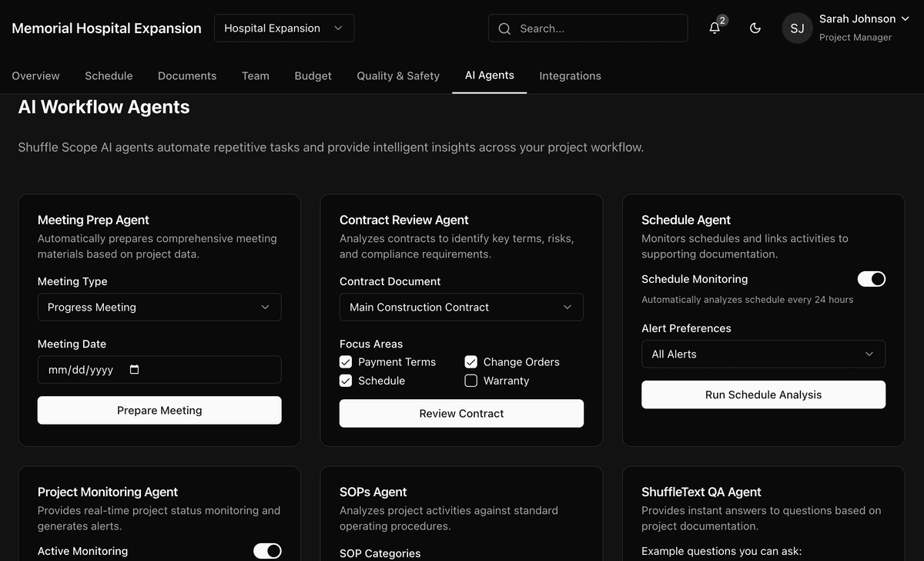Click the Project Manager role text
The width and height of the screenshot is (924, 561).
(855, 37)
